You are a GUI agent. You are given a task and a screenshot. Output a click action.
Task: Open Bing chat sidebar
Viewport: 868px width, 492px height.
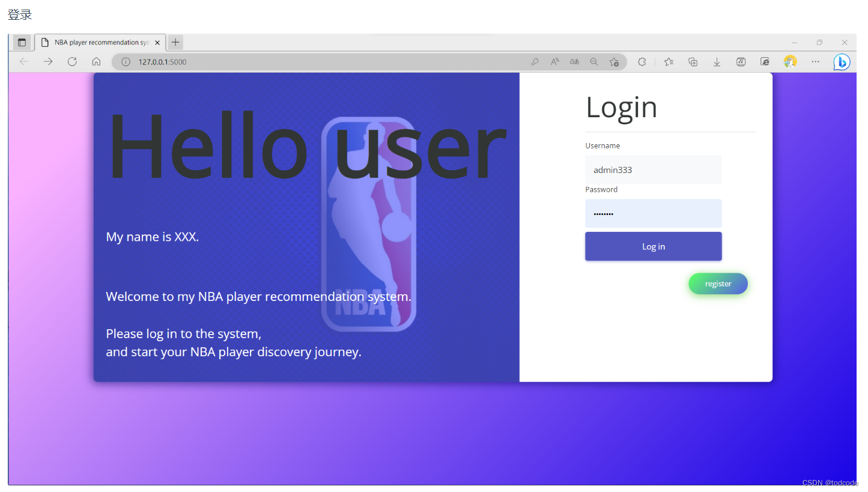click(x=842, y=62)
